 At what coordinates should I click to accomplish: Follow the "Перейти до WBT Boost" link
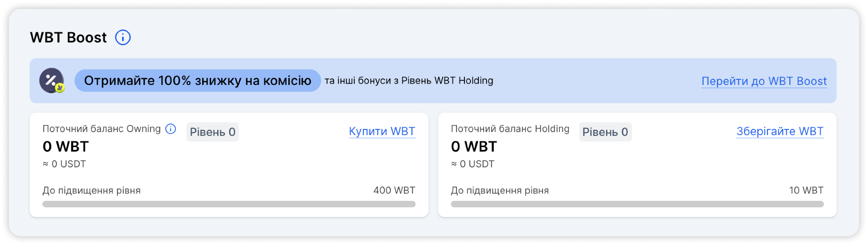(x=764, y=81)
